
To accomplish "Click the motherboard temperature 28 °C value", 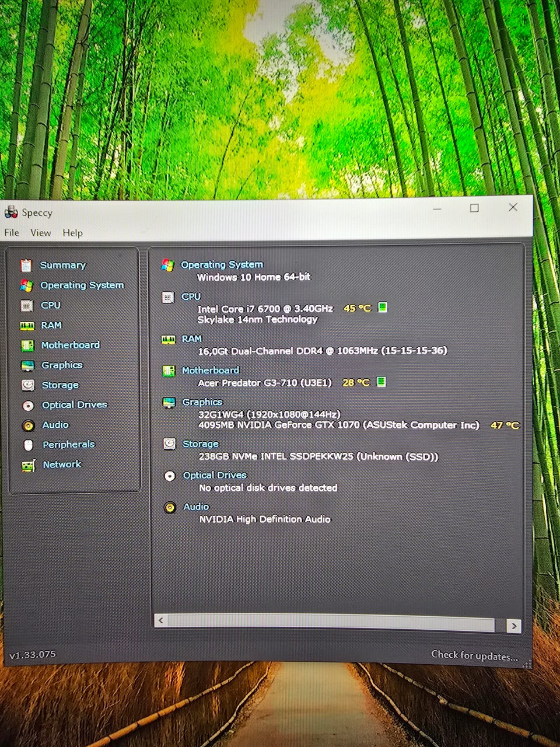I will (x=356, y=382).
